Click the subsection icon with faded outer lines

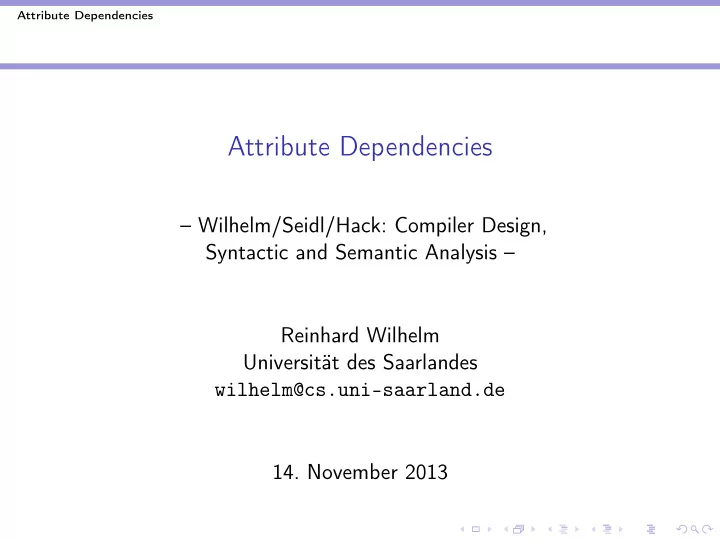click(563, 529)
